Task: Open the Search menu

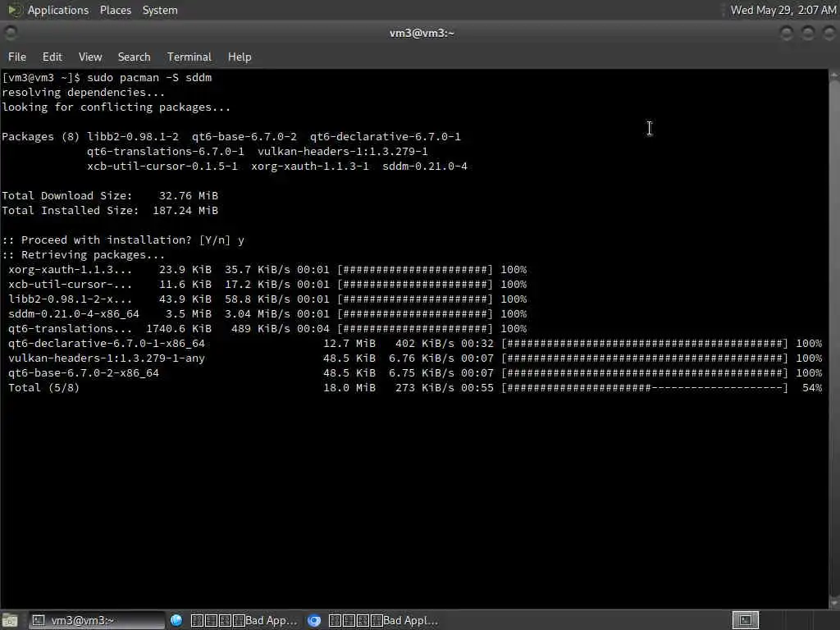Action: point(134,57)
